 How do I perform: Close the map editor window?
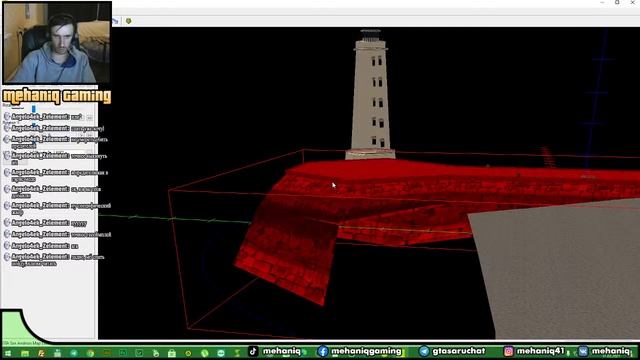click(633, 3)
